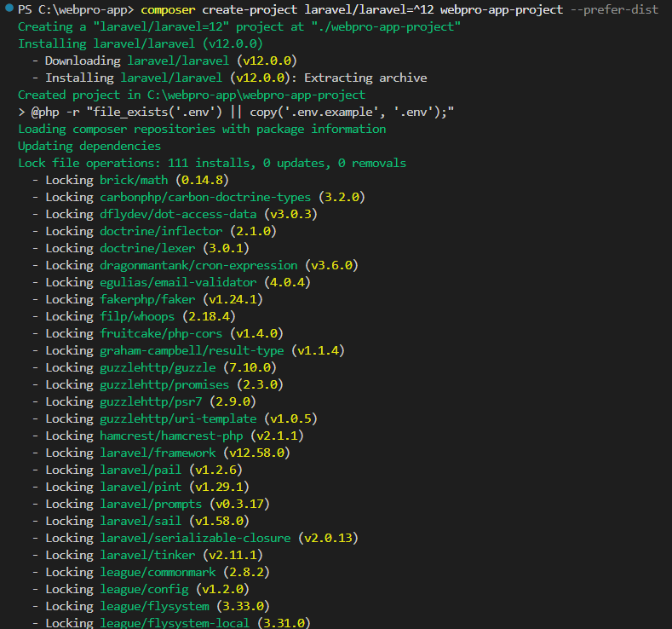The width and height of the screenshot is (672, 629).
Task: Click version '(7.10.0)' of guzzlehttp/guzzle
Action: coord(250,368)
